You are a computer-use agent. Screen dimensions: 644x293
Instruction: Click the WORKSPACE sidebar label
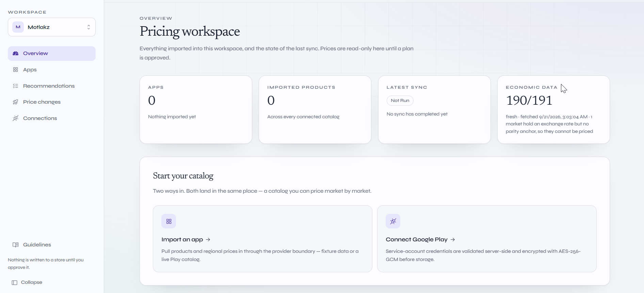tap(27, 12)
